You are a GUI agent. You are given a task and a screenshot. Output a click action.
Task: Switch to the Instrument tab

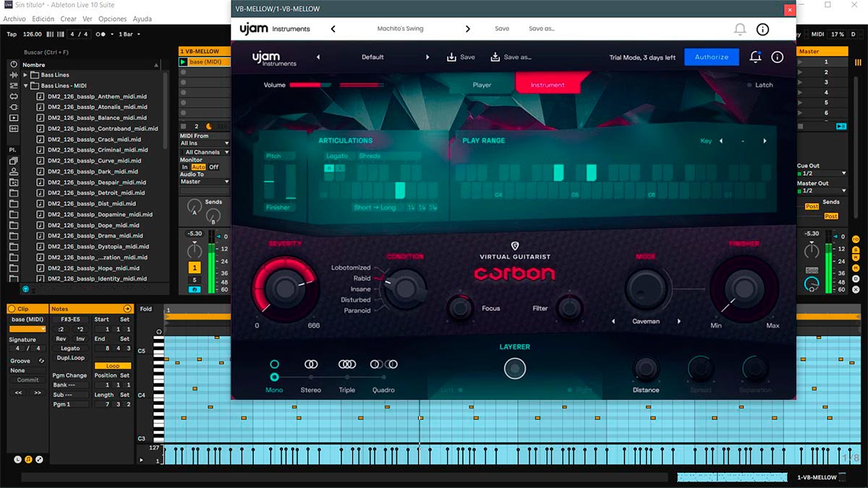click(x=548, y=85)
